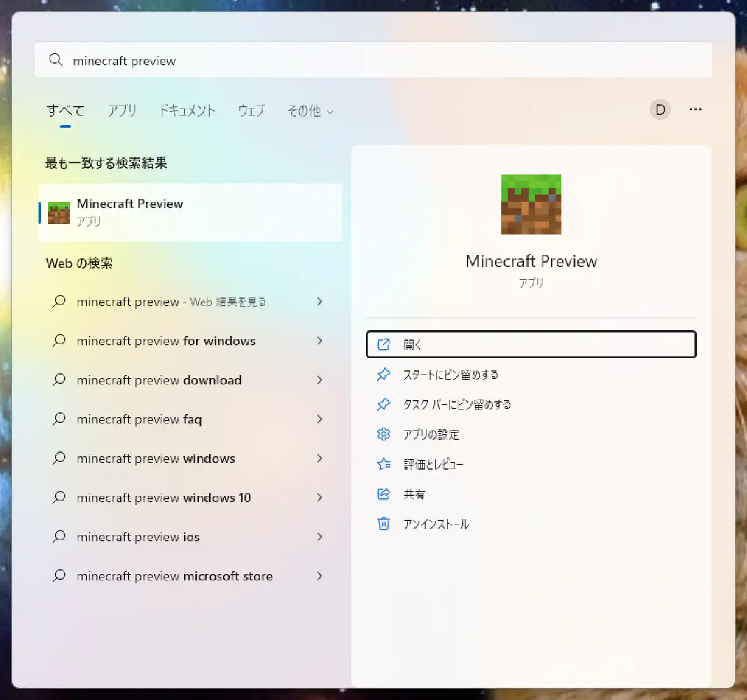This screenshot has height=700, width=747.
Task: Expand the arrow for 'minecraft preview windows 10'
Action: [320, 498]
